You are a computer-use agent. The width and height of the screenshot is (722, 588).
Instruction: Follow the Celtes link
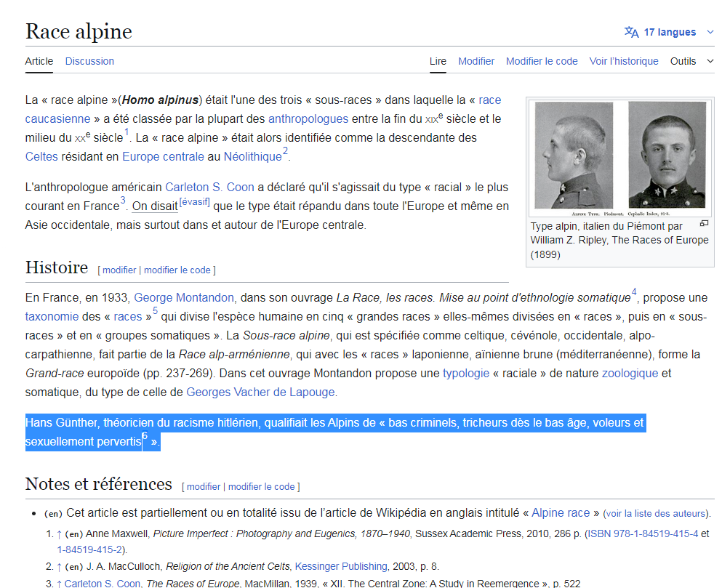pyautogui.click(x=41, y=156)
